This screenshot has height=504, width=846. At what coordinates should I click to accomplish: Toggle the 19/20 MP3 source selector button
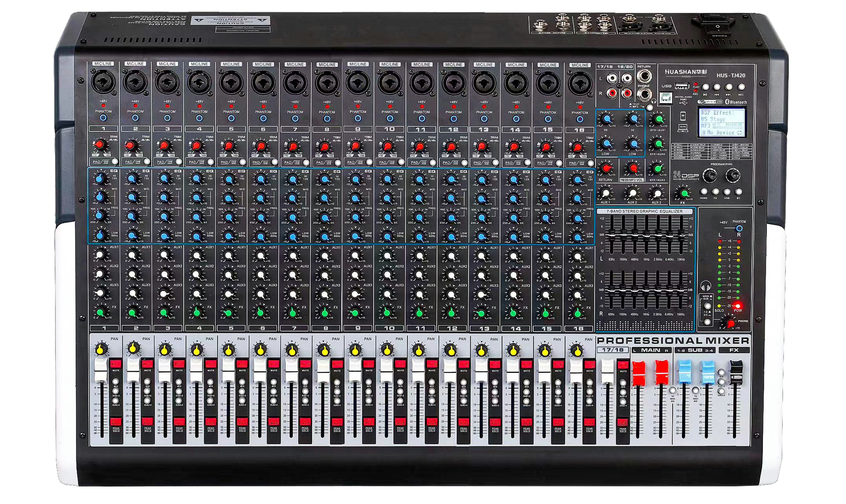649,108
